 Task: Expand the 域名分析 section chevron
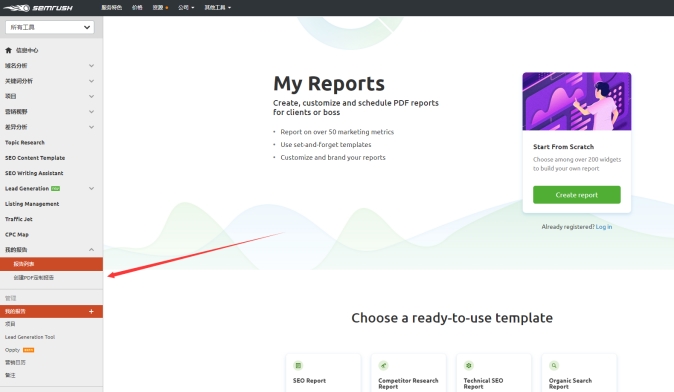pos(92,66)
